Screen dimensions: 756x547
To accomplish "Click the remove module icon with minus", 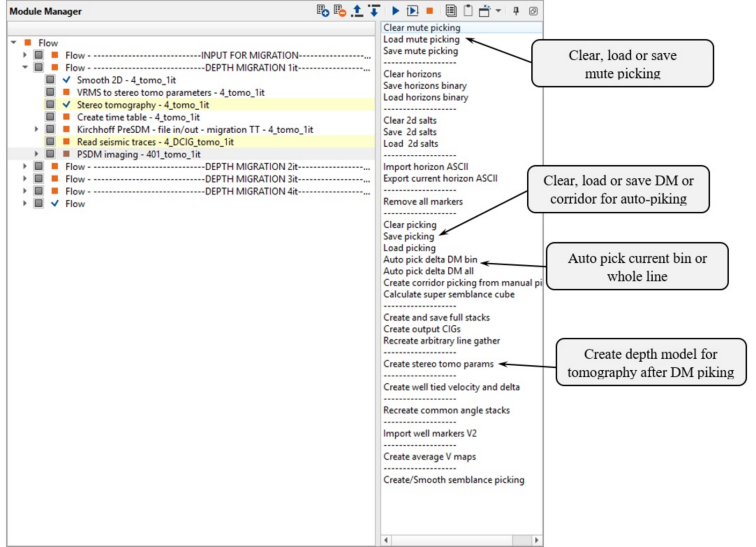I will pos(340,11).
